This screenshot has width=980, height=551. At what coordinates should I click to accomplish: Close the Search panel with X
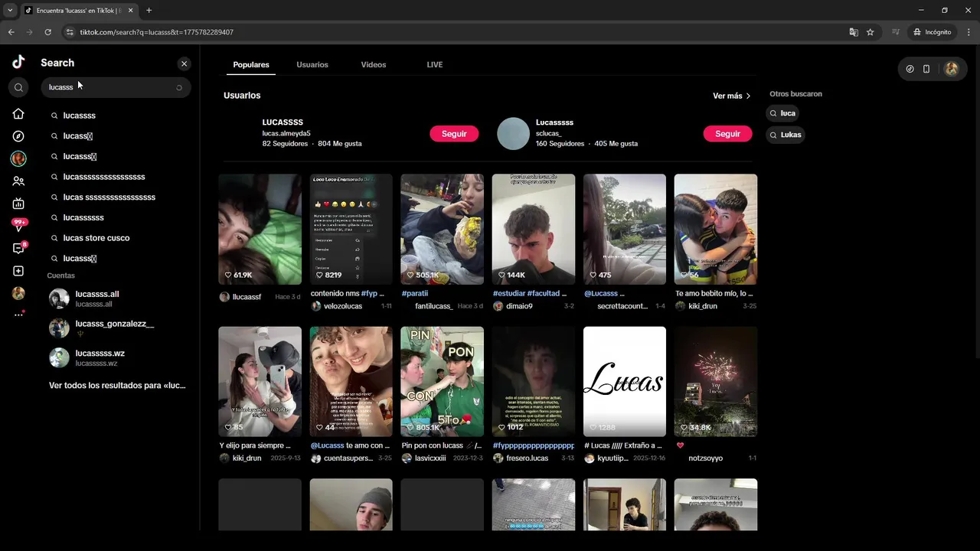coord(184,64)
